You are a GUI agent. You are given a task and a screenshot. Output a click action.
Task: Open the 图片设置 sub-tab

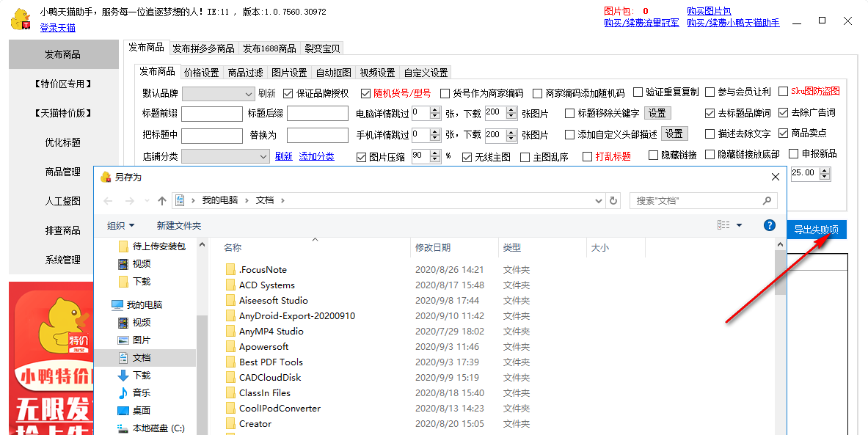pyautogui.click(x=289, y=73)
